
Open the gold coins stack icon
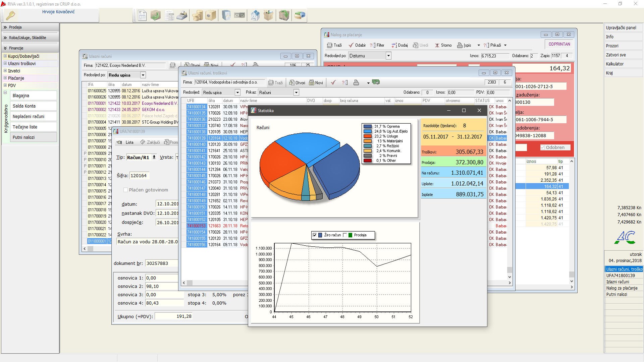tap(198, 15)
